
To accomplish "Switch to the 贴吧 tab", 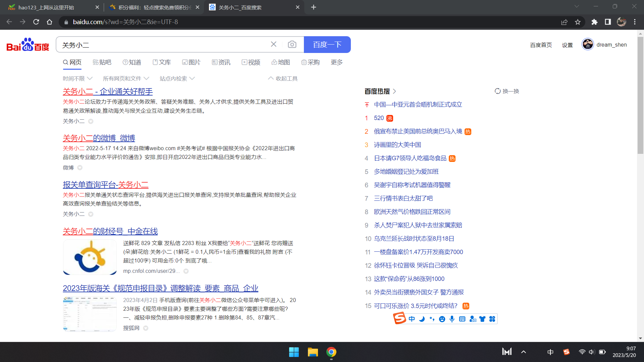I will (x=102, y=62).
